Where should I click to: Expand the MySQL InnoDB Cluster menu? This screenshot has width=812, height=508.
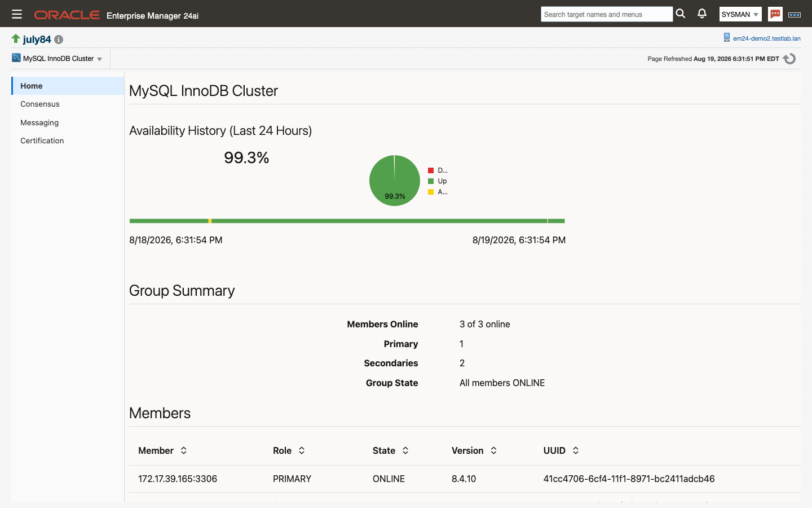pos(99,59)
